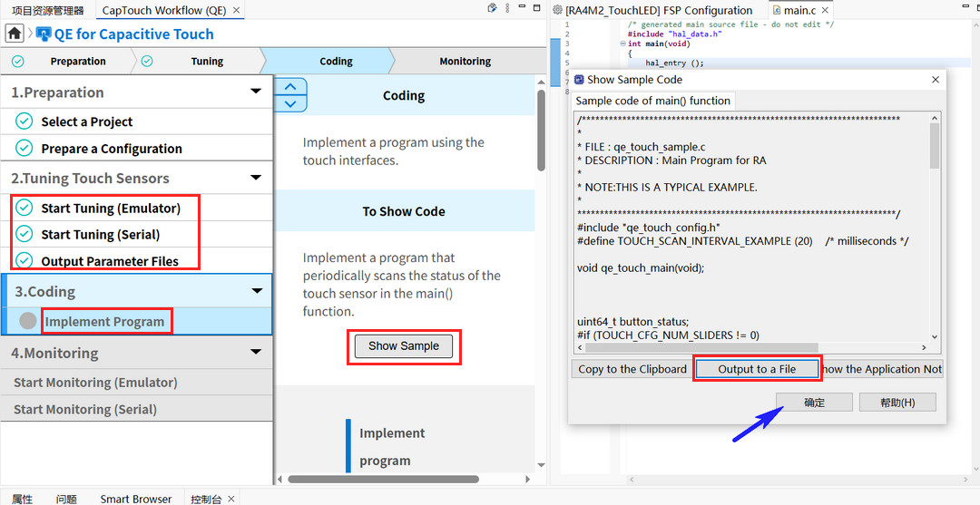Click Copy to the Clipboard button
The width and height of the screenshot is (980, 505).
point(632,369)
